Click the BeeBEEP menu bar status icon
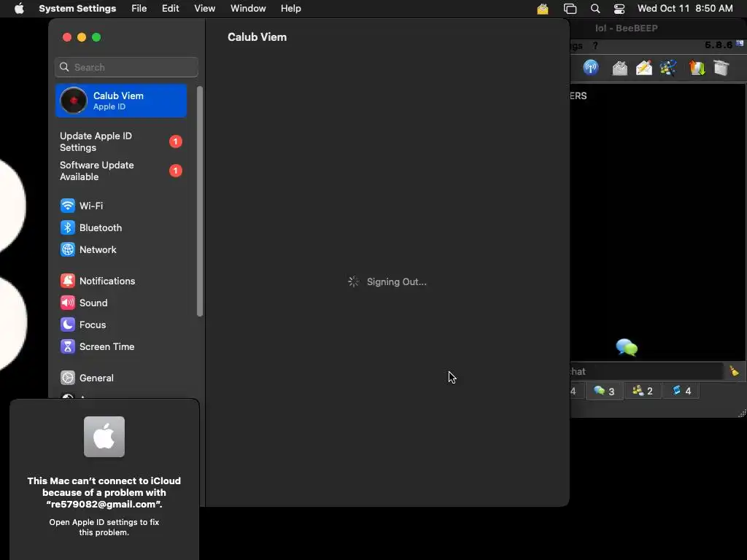The image size is (747, 560). pos(543,9)
